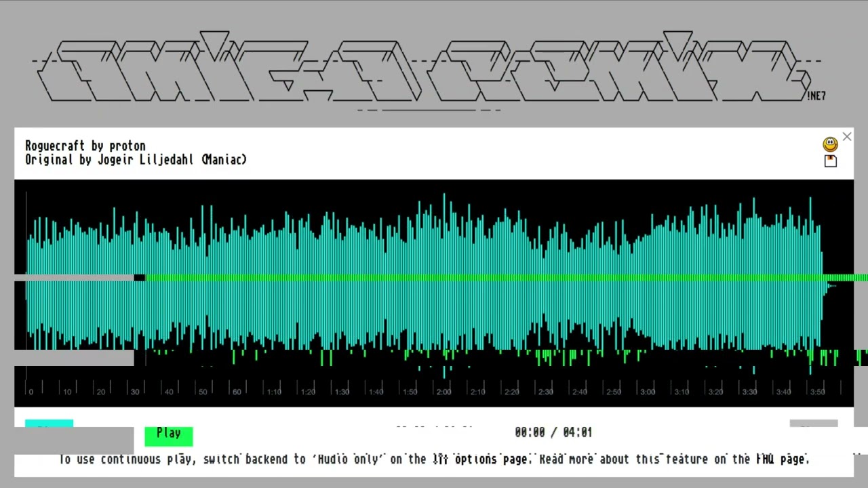This screenshot has height=488, width=868.
Task: Click the 00:00 / 04:01 time display
Action: click(553, 432)
